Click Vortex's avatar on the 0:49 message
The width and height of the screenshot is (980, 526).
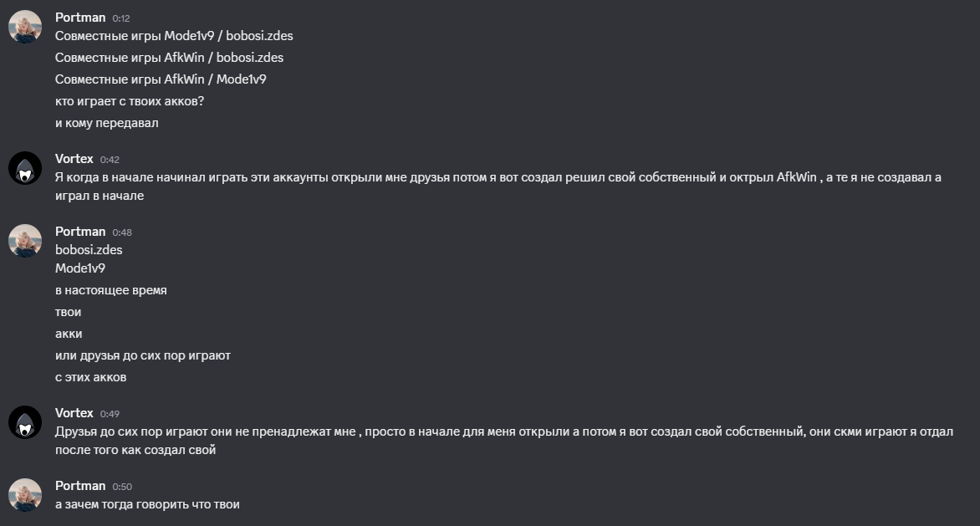click(25, 422)
